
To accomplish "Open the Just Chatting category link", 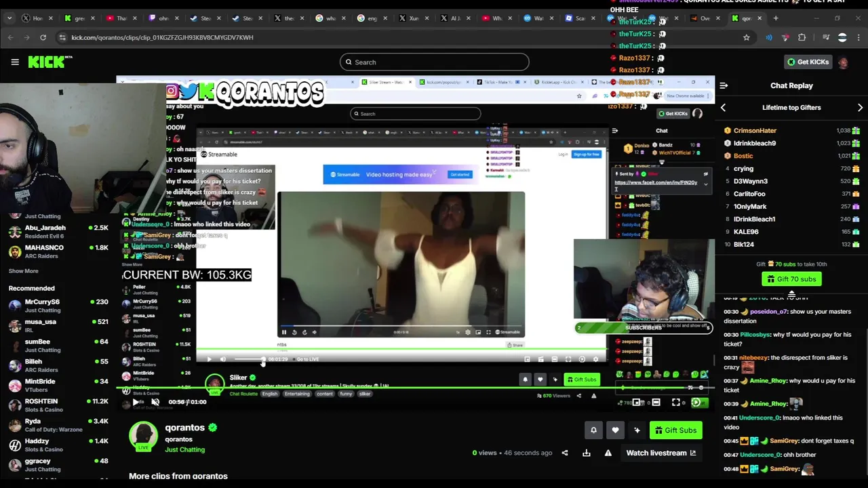I will pyautogui.click(x=184, y=449).
